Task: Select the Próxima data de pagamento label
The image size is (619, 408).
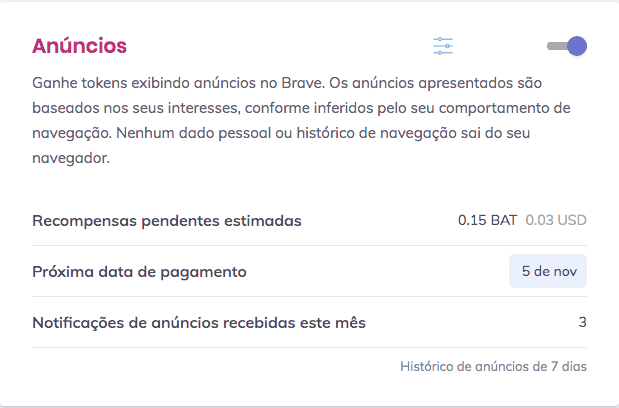Action: [x=139, y=271]
